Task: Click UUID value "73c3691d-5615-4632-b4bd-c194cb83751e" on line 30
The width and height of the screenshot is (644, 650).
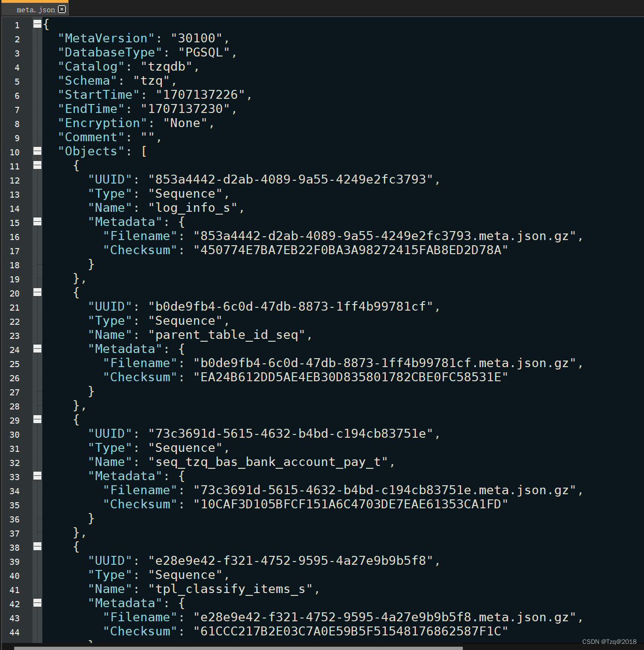Action: point(291,433)
